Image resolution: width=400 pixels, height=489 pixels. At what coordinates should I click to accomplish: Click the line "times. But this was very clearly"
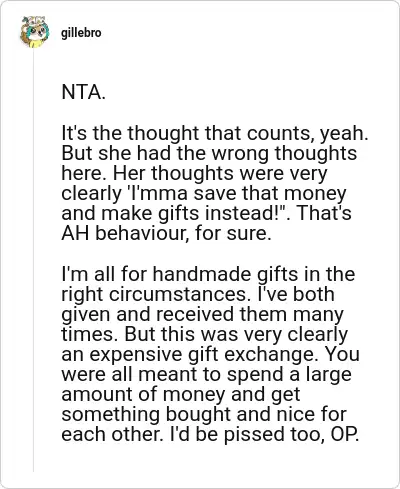pyautogui.click(x=204, y=334)
